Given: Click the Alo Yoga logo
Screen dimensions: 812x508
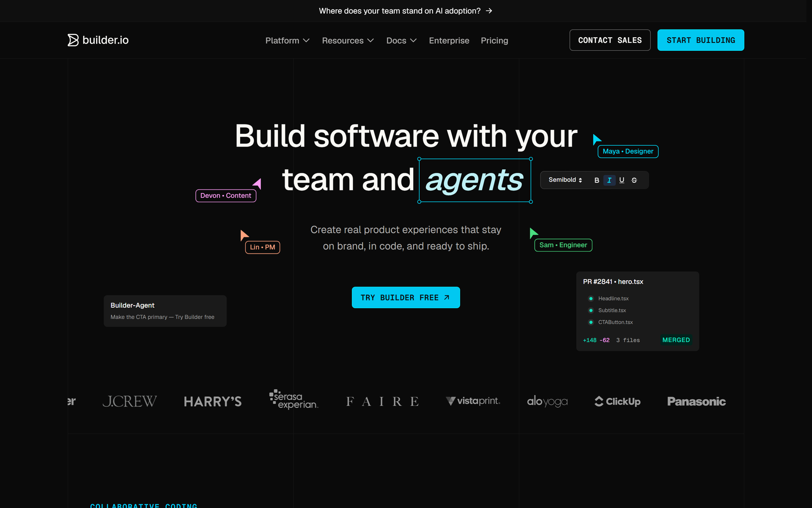Looking at the screenshot, I should [x=547, y=401].
